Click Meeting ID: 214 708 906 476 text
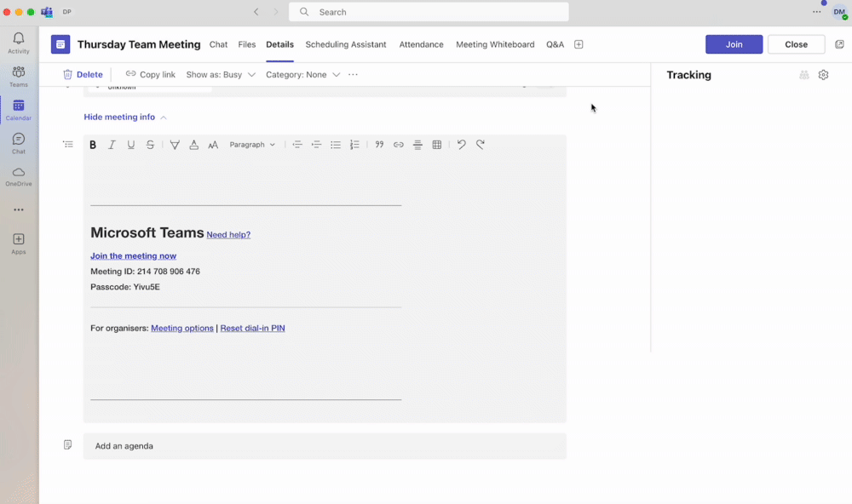 click(145, 271)
